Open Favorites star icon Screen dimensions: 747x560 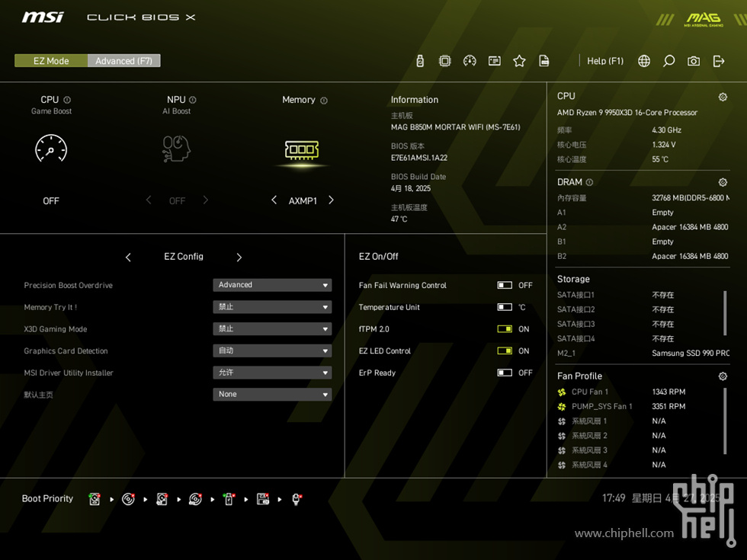click(519, 61)
